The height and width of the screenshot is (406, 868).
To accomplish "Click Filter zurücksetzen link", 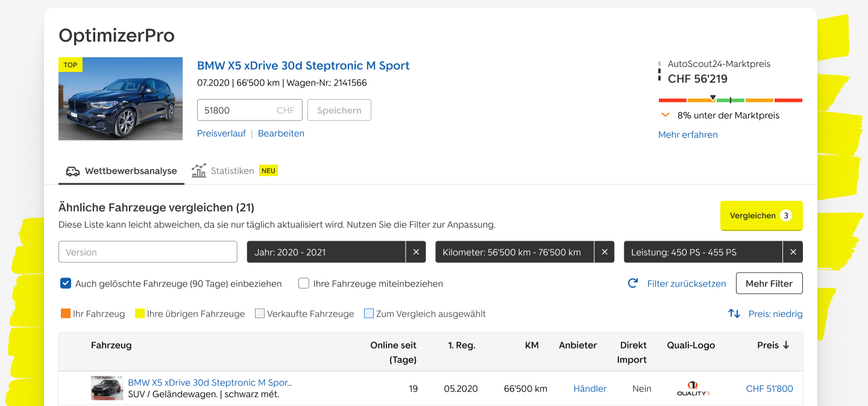I will click(687, 284).
